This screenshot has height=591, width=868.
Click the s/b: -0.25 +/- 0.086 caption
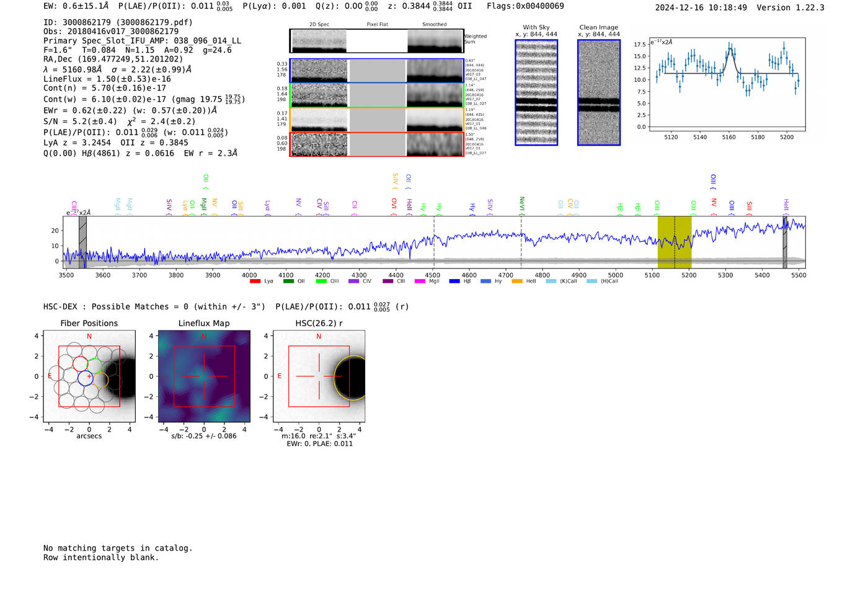tap(204, 436)
